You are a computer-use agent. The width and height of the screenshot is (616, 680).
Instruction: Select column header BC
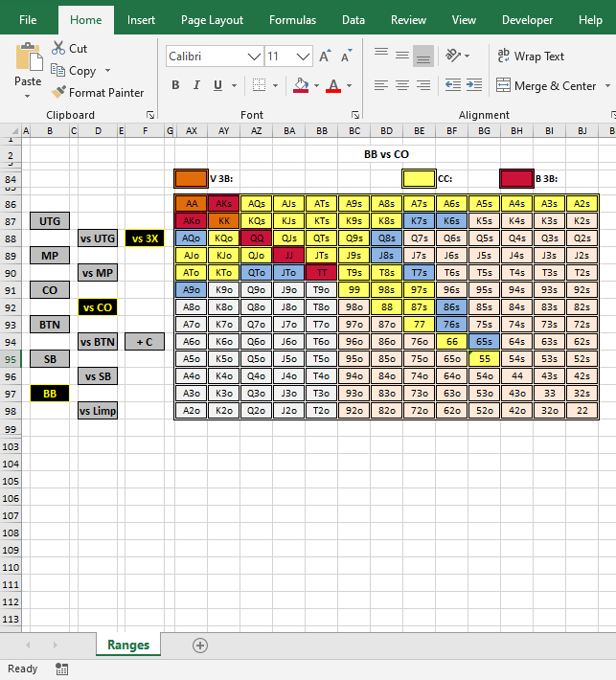pyautogui.click(x=354, y=131)
